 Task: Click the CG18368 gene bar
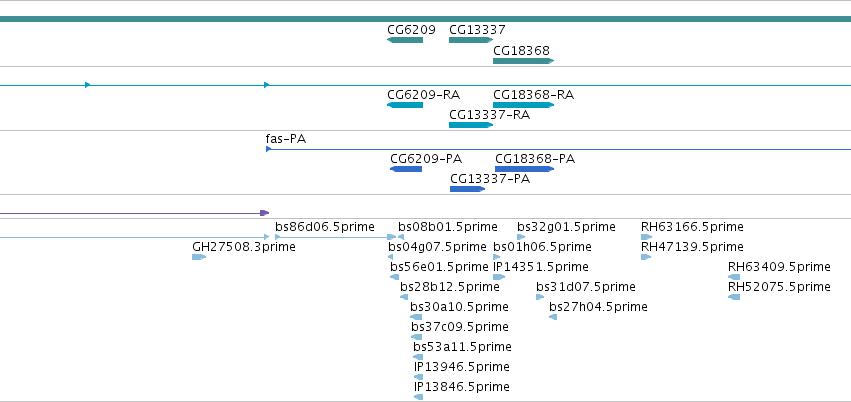tap(523, 61)
